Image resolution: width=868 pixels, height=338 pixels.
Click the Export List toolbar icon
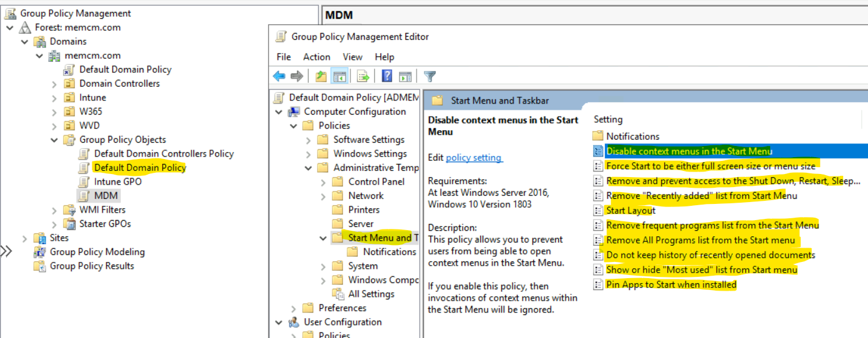tap(363, 76)
